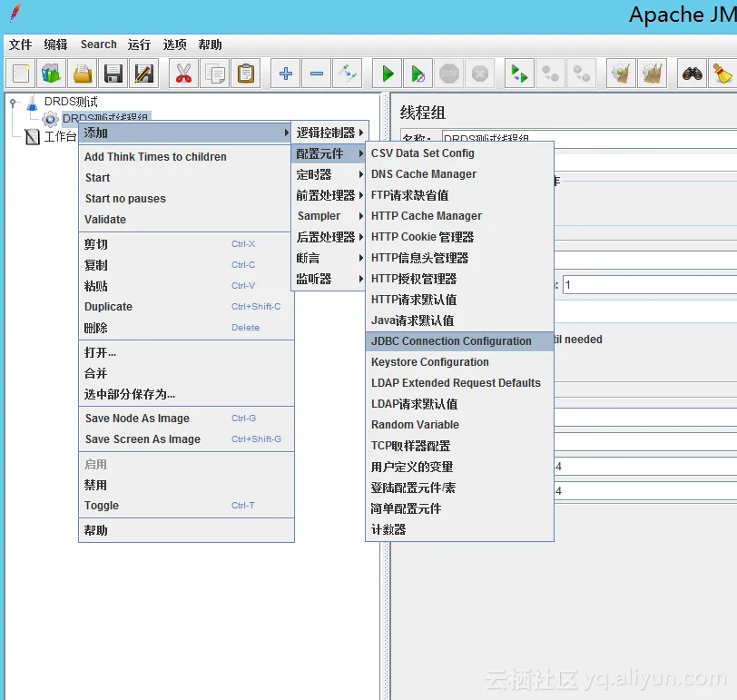
Task: Click the Cut scissors toolbar icon
Action: (x=183, y=74)
